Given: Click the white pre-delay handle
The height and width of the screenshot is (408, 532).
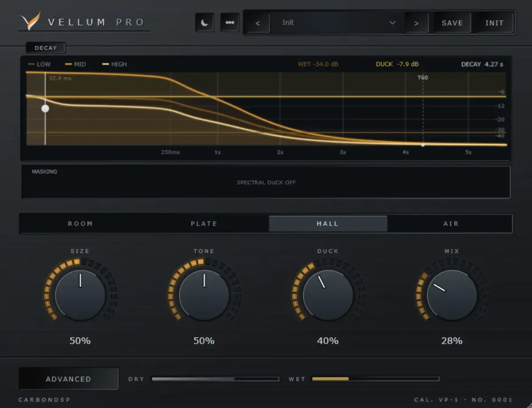Looking at the screenshot, I should (45, 108).
